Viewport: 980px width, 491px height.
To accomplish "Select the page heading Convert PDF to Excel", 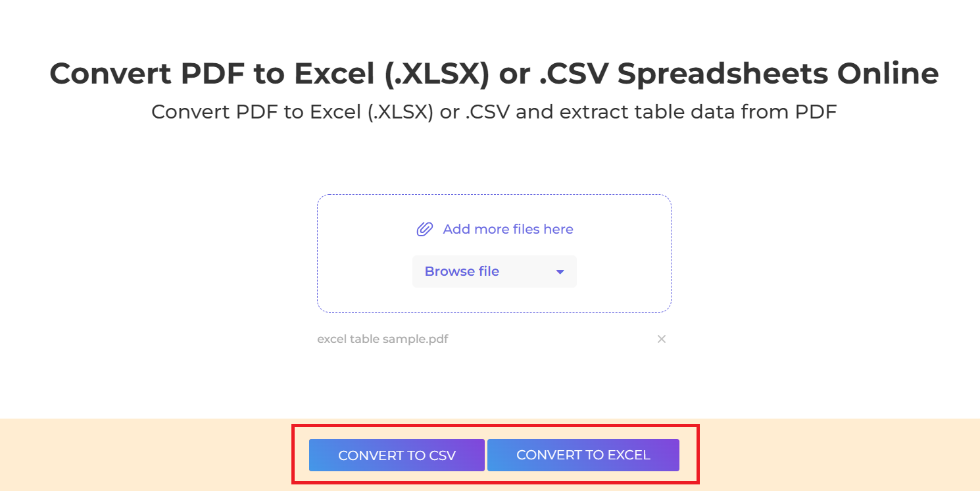I will pos(494,72).
